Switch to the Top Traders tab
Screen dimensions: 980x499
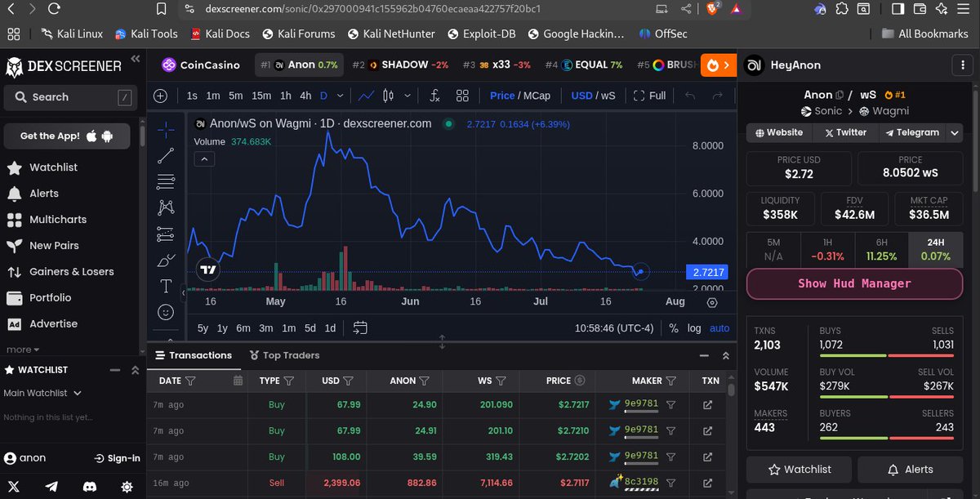pyautogui.click(x=285, y=355)
